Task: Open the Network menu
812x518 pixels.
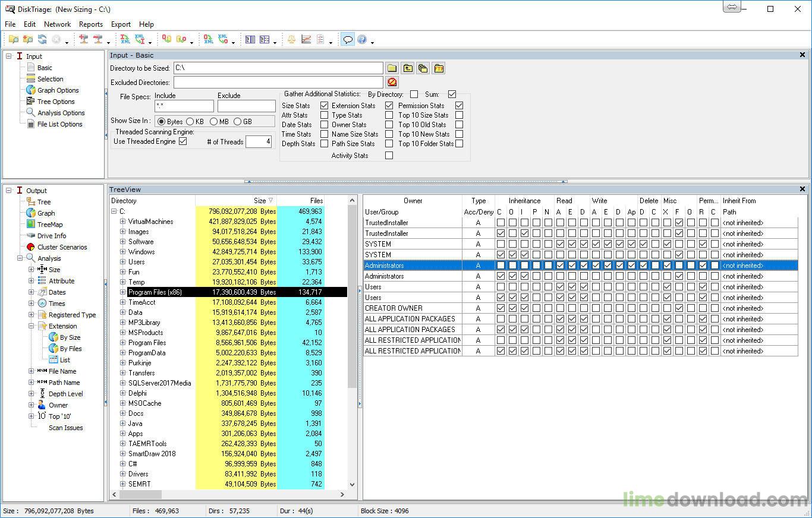Action: click(x=57, y=24)
